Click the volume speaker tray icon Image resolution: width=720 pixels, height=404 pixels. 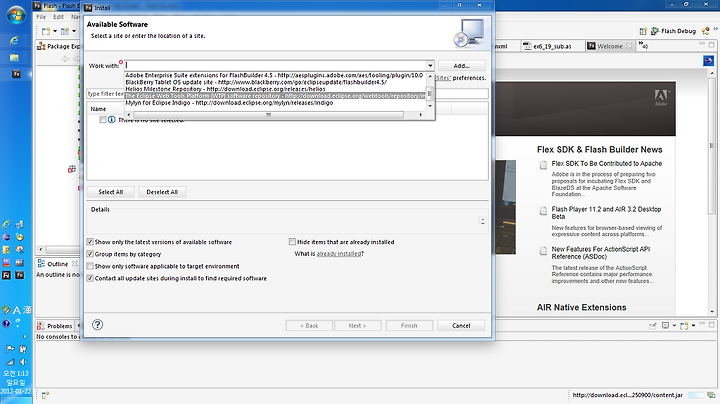[22, 362]
